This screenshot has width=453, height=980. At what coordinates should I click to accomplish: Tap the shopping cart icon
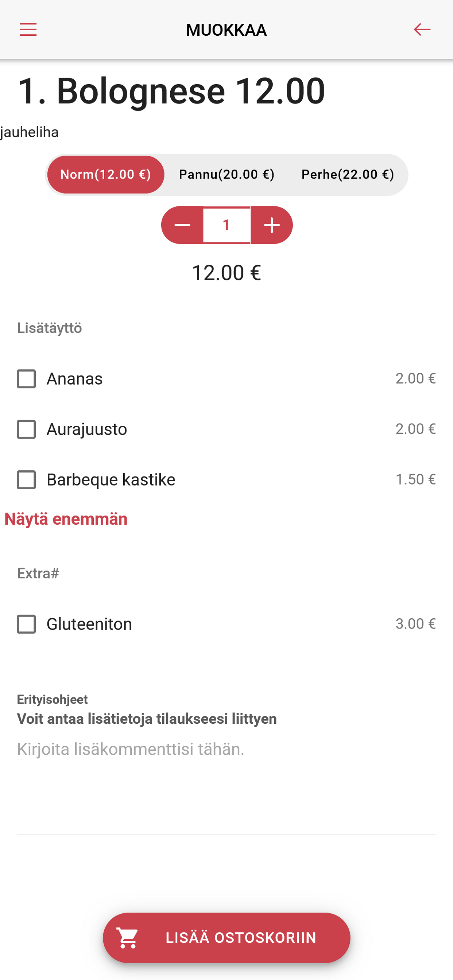click(x=128, y=938)
